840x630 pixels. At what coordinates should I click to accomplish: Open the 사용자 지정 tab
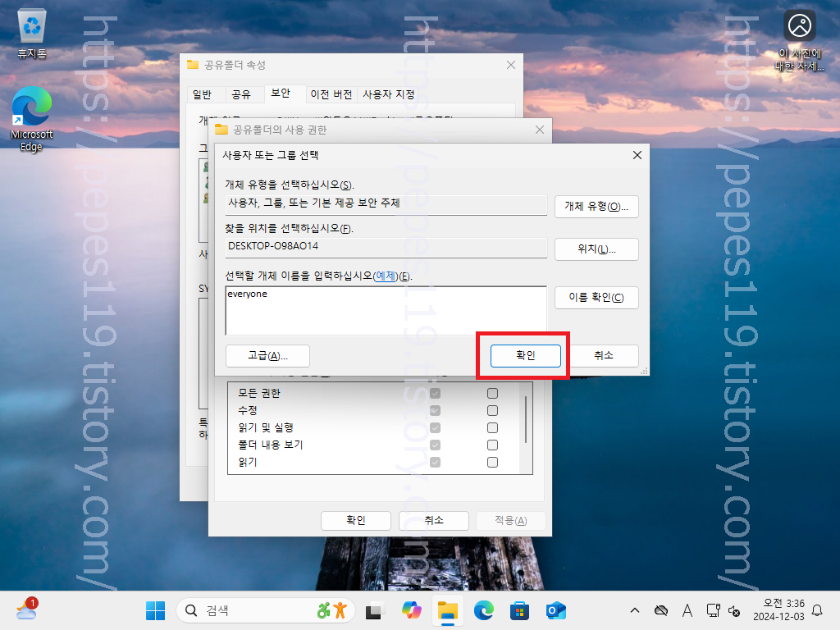coord(388,94)
